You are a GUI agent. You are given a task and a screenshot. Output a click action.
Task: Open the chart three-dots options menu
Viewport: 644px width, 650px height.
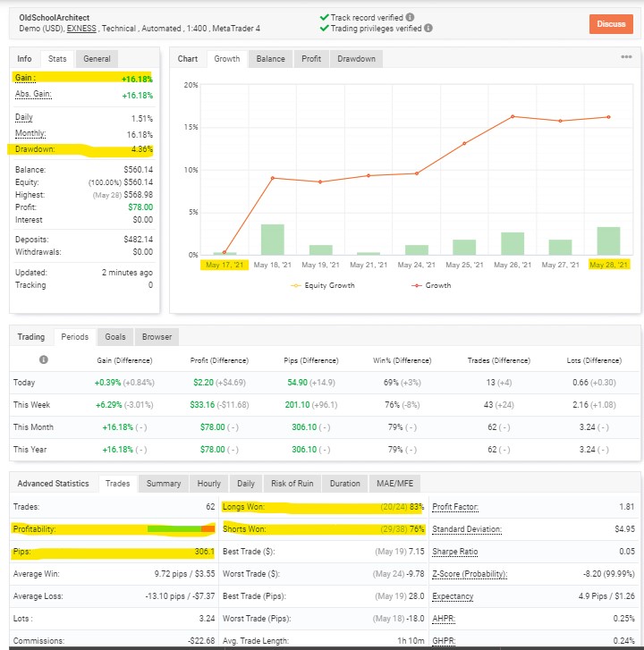[x=626, y=57]
